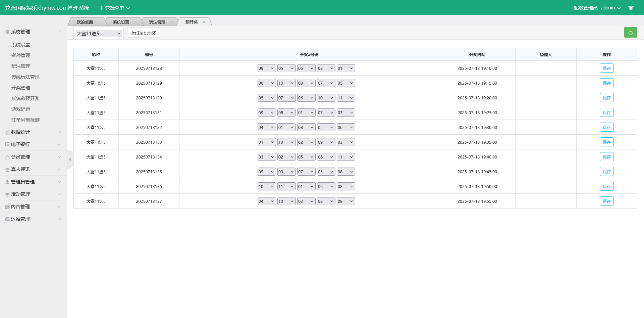Save the row for period 20250713135
Viewport: 644px width, 318px height.
pyautogui.click(x=606, y=172)
